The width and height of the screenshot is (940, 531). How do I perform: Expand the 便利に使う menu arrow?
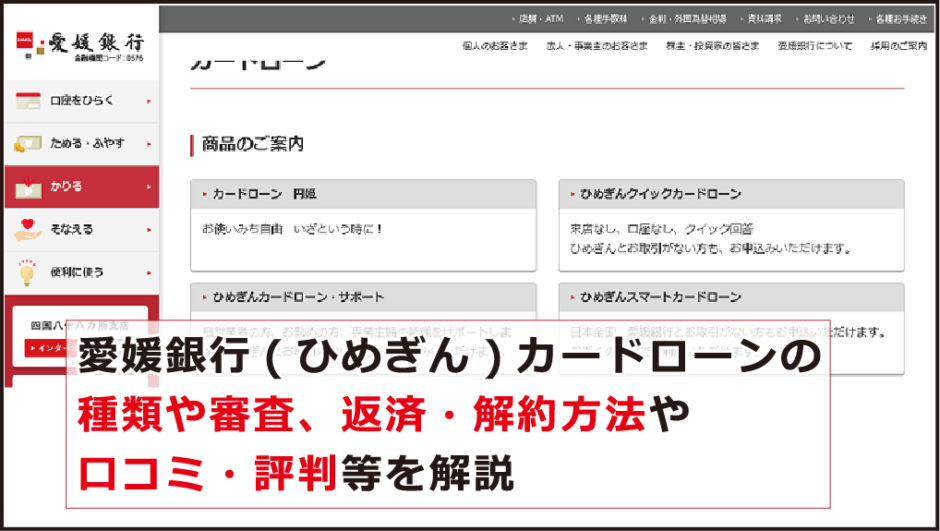tap(149, 272)
